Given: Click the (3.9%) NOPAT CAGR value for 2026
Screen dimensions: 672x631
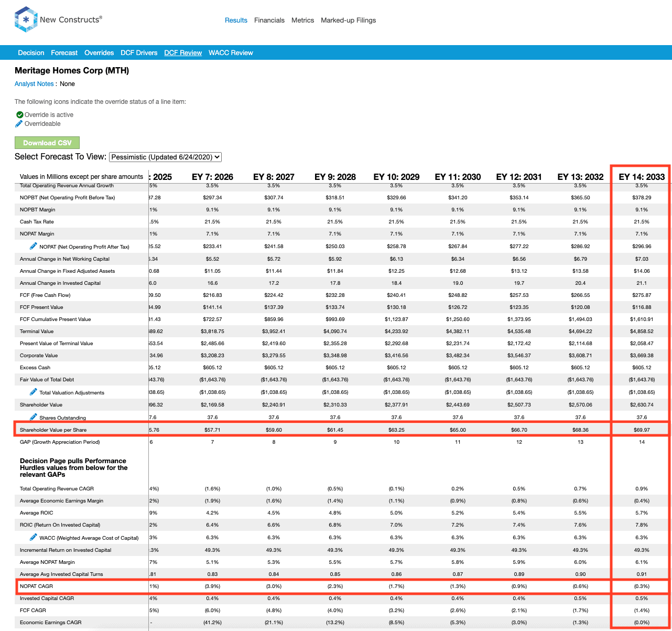Looking at the screenshot, I should click(x=212, y=586).
